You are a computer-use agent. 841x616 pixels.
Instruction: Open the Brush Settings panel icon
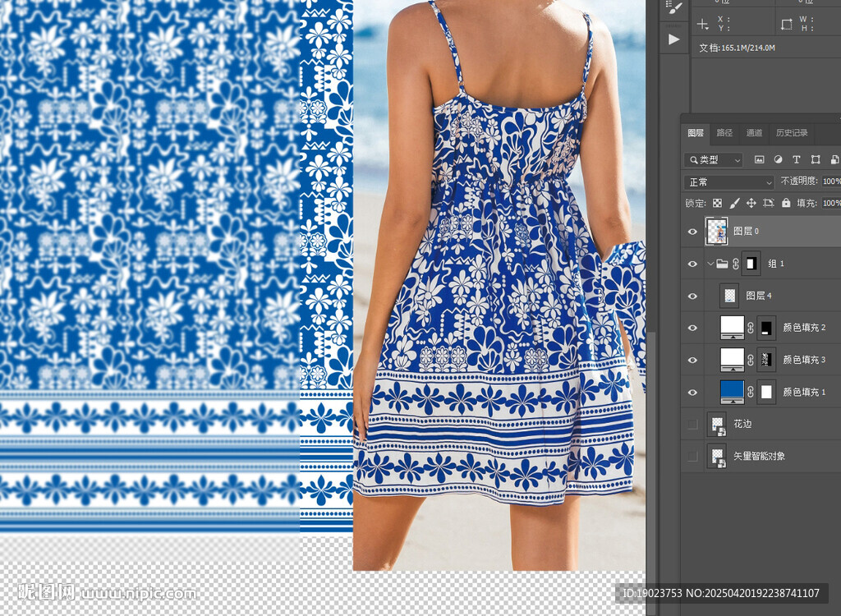[674, 7]
